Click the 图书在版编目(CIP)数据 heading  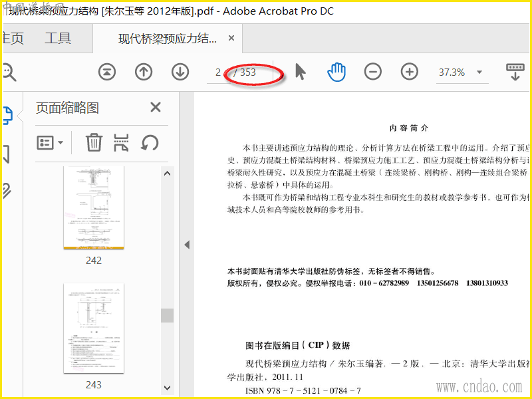(x=297, y=345)
